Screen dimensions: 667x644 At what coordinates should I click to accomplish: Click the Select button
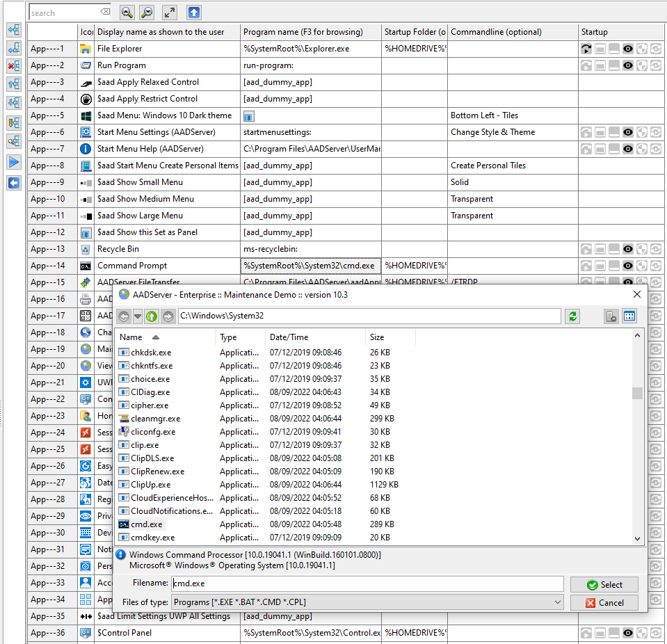coord(604,585)
